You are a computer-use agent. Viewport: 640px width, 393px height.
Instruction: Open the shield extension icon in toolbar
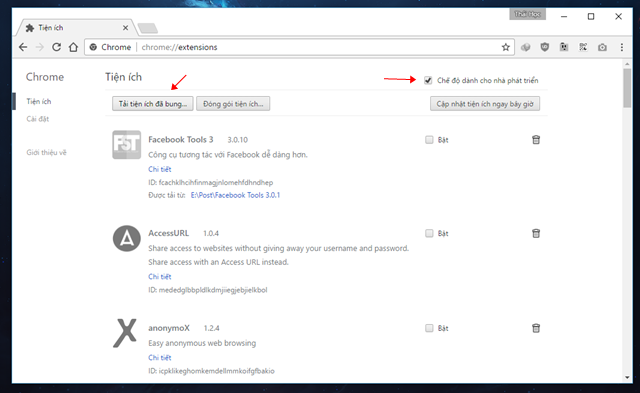tap(544, 47)
